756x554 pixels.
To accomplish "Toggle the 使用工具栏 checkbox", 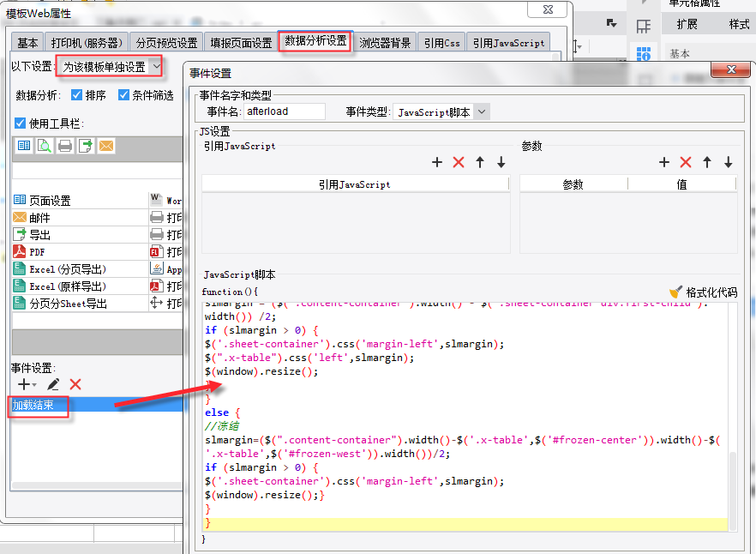I will [x=21, y=123].
